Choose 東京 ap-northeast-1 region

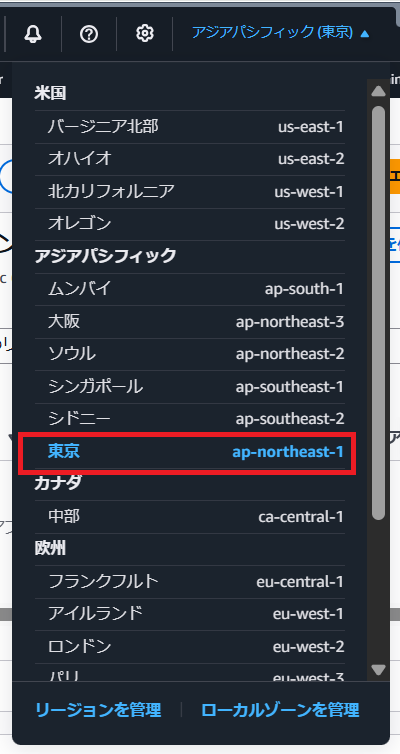click(x=189, y=452)
